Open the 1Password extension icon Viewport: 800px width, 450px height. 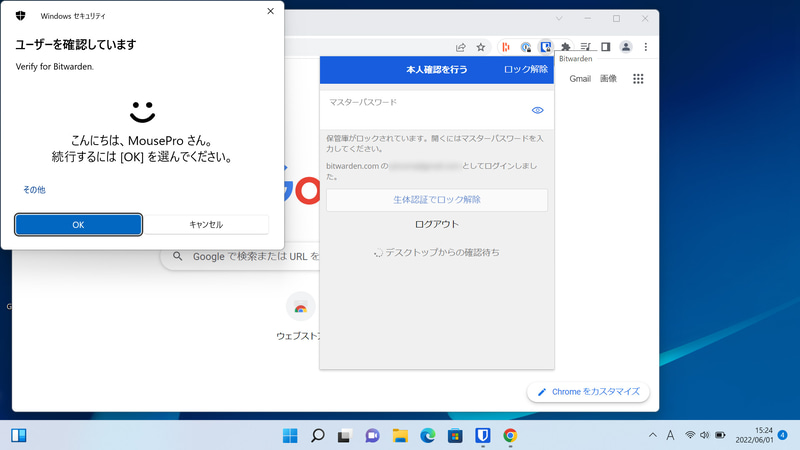pos(526,47)
